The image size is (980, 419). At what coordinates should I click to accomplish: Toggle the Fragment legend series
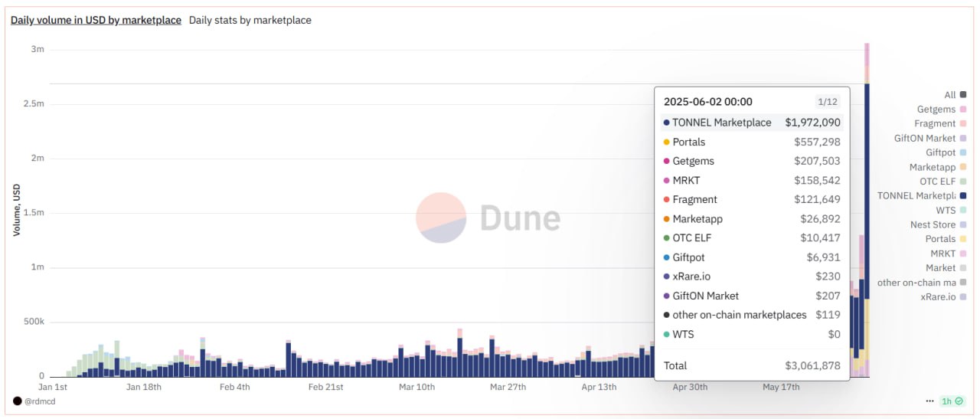(x=940, y=123)
